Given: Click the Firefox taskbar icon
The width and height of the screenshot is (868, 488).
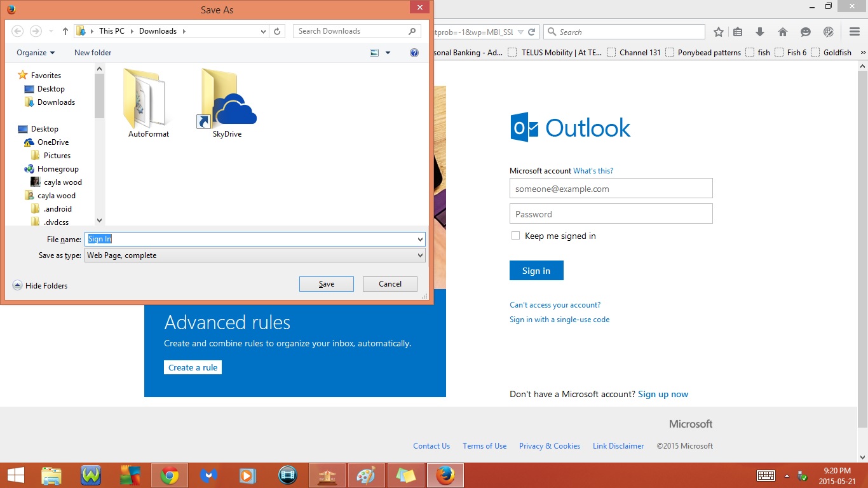Looking at the screenshot, I should (x=445, y=475).
